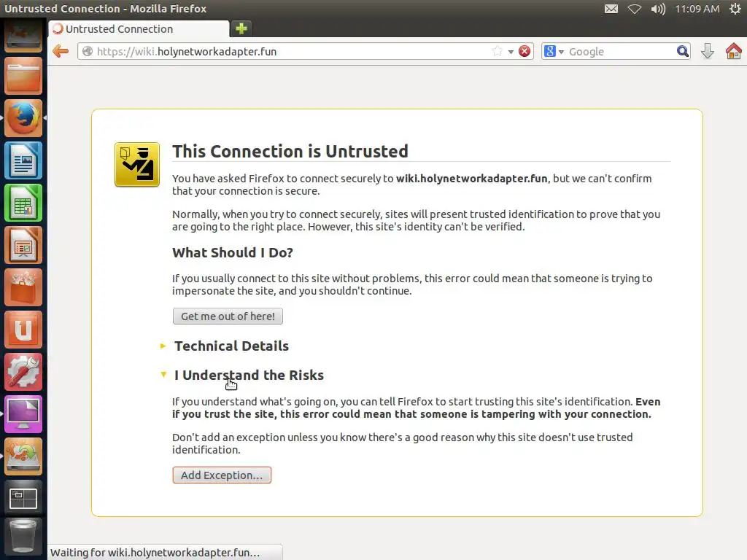Open Ubuntu One from the dock
Image resolution: width=747 pixels, height=560 pixels.
pyautogui.click(x=23, y=330)
